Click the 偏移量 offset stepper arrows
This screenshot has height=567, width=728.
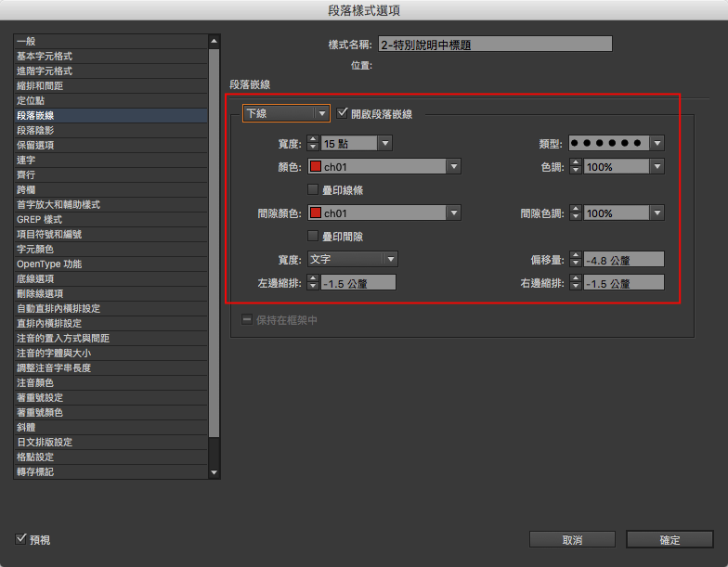pos(576,259)
